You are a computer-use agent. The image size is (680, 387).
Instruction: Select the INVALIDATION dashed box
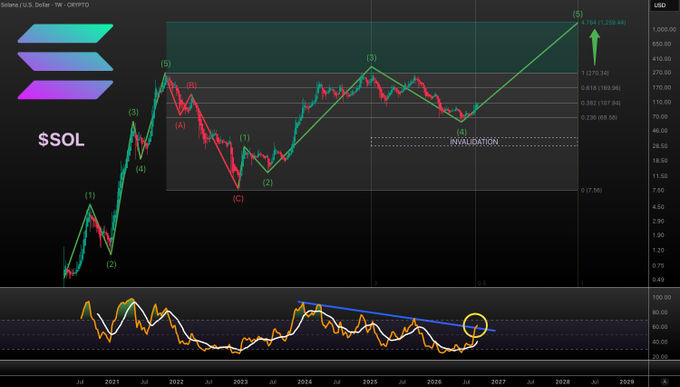[x=474, y=142]
